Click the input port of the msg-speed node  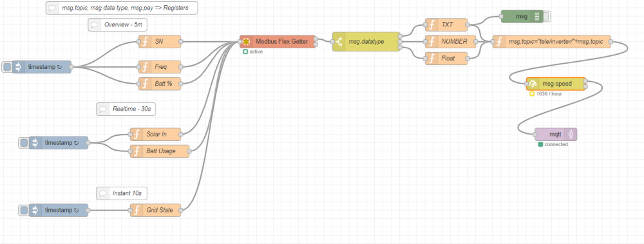tap(527, 84)
